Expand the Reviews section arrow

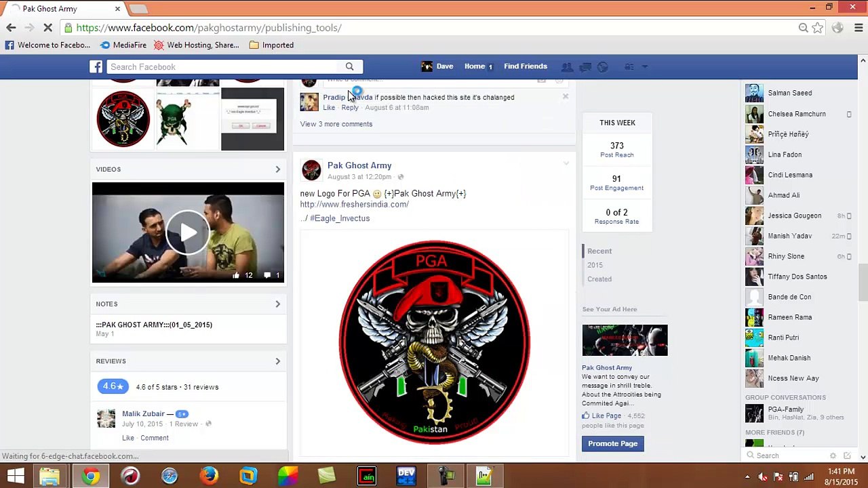(277, 361)
